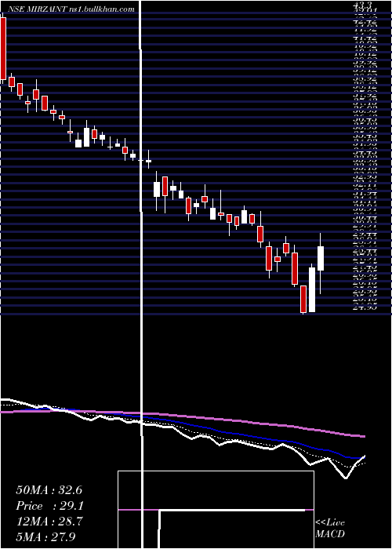Select the first tall red candlestick of the series
The image size is (392, 549).
[x=3, y=49]
